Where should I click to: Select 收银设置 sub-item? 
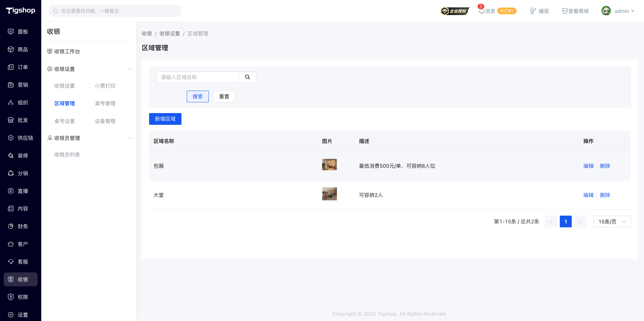65,86
